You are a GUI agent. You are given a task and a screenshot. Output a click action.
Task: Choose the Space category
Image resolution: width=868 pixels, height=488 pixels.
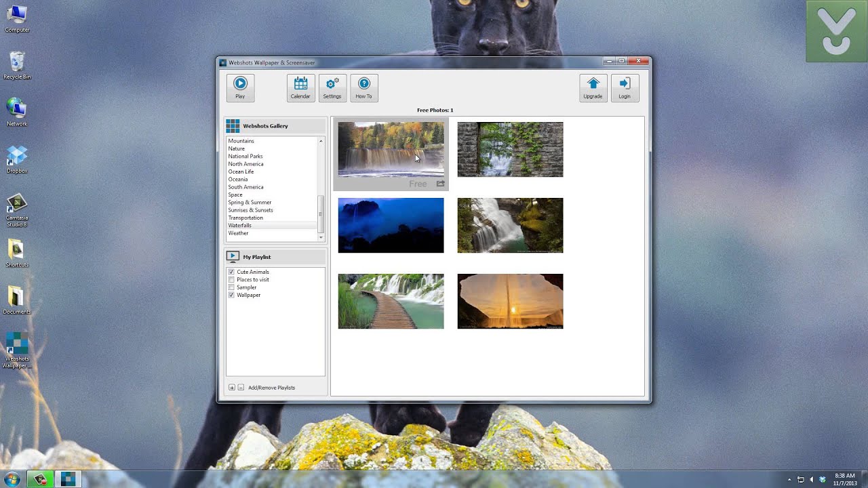[235, 195]
